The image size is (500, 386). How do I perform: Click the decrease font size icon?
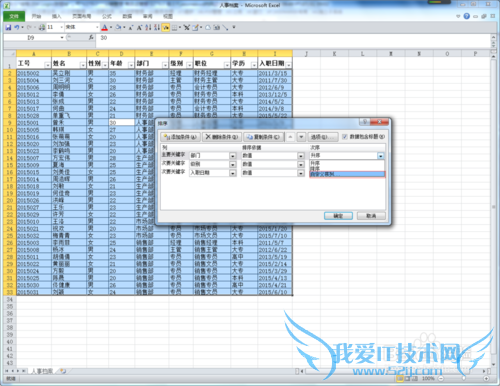point(131,28)
